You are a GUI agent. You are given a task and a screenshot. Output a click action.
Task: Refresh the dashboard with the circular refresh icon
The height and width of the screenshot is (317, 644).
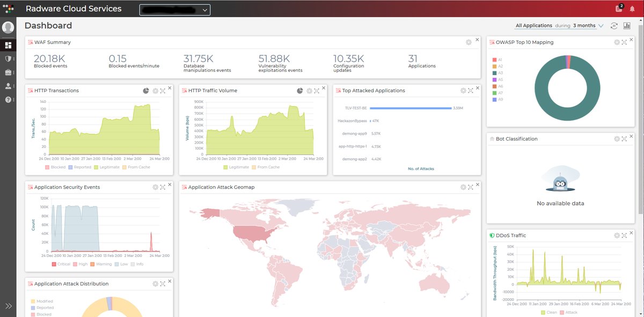(614, 26)
